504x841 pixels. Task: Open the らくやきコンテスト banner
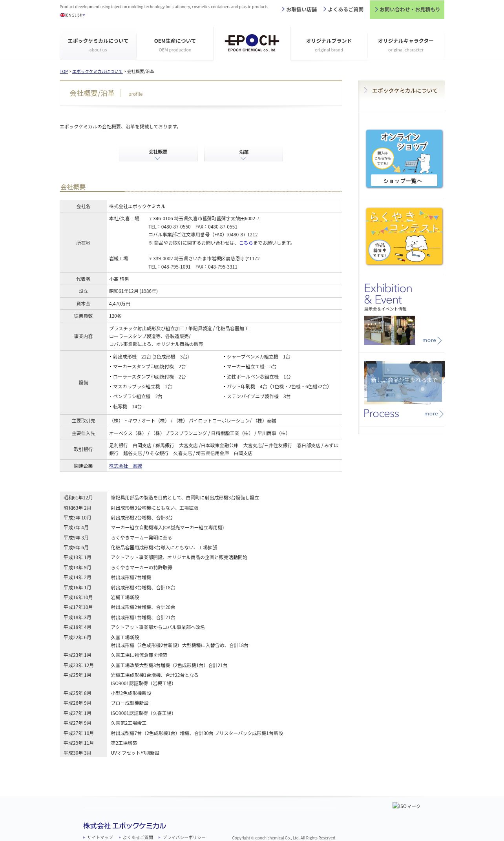404,236
